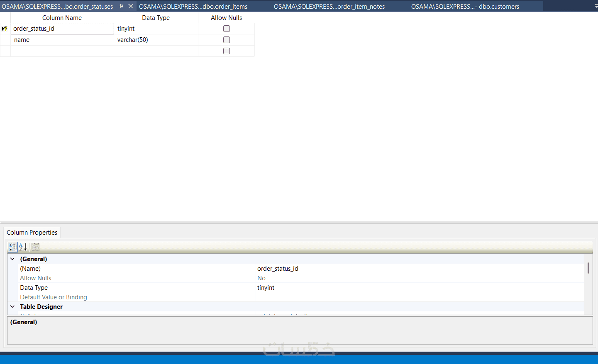
Task: Select the Allow Nulls property row label
Action: [x=36, y=278]
